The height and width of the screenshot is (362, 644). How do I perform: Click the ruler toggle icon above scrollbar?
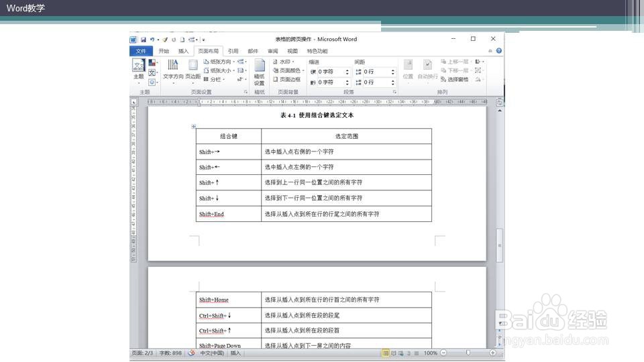click(499, 102)
